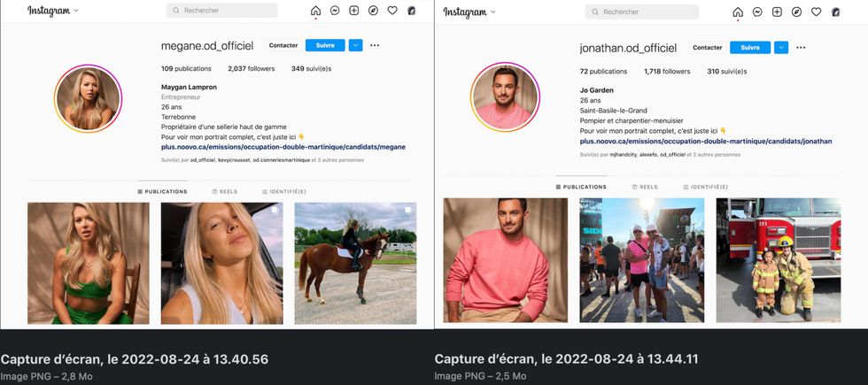The height and width of the screenshot is (385, 868).
Task: Click Contacter on jonathan.od_officiel's profile
Action: click(x=707, y=48)
